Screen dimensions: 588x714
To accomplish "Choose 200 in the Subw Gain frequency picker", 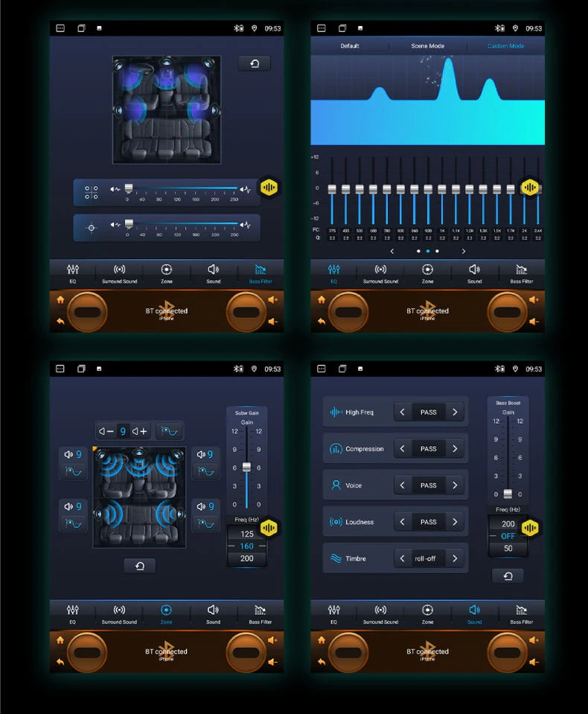I will pos(246,558).
